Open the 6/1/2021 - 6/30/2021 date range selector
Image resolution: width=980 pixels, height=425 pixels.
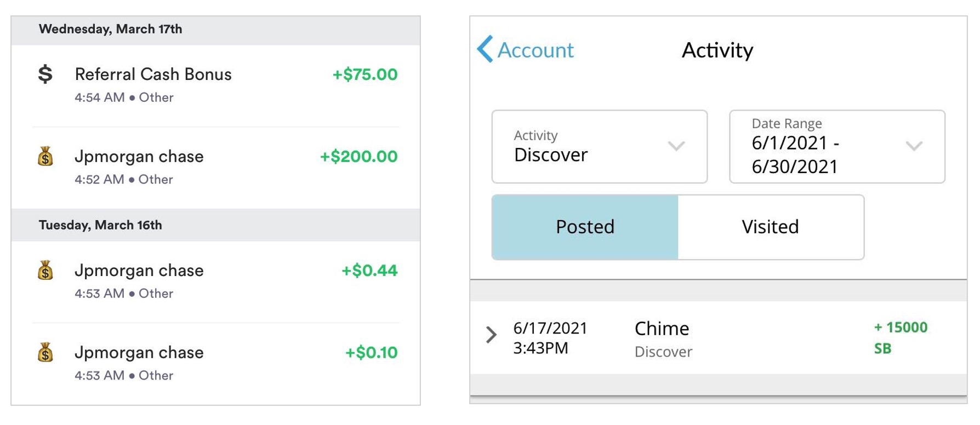tap(837, 147)
